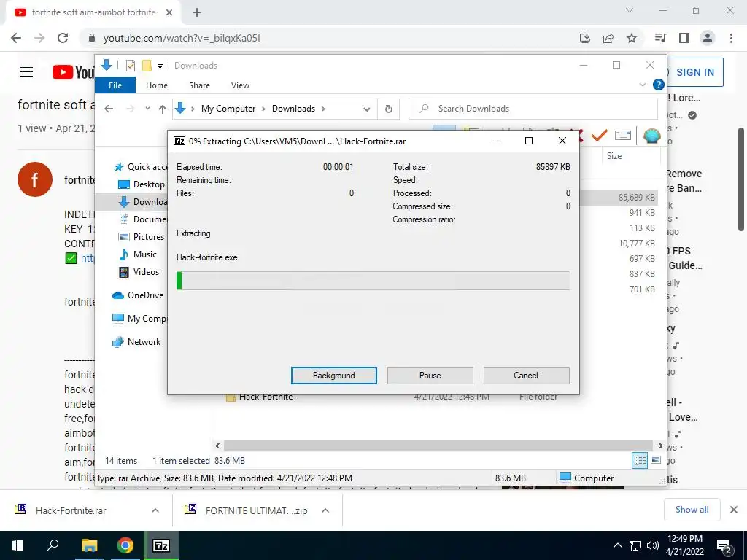Open Share ribbon tab in Explorer
747x560 pixels.
(x=199, y=85)
